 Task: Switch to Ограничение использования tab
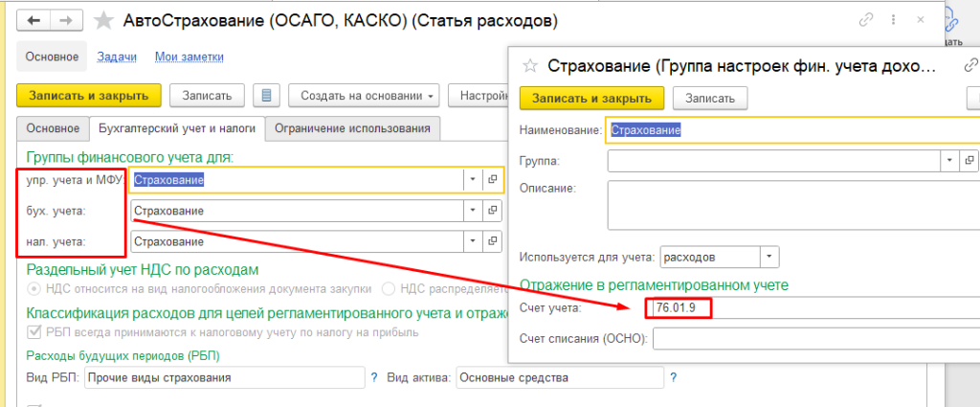[352, 128]
